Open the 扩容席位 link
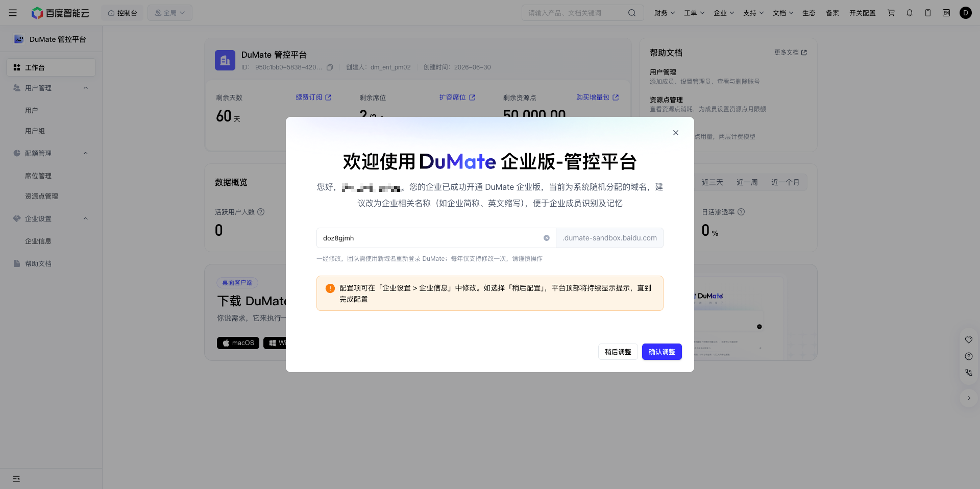 (x=457, y=97)
